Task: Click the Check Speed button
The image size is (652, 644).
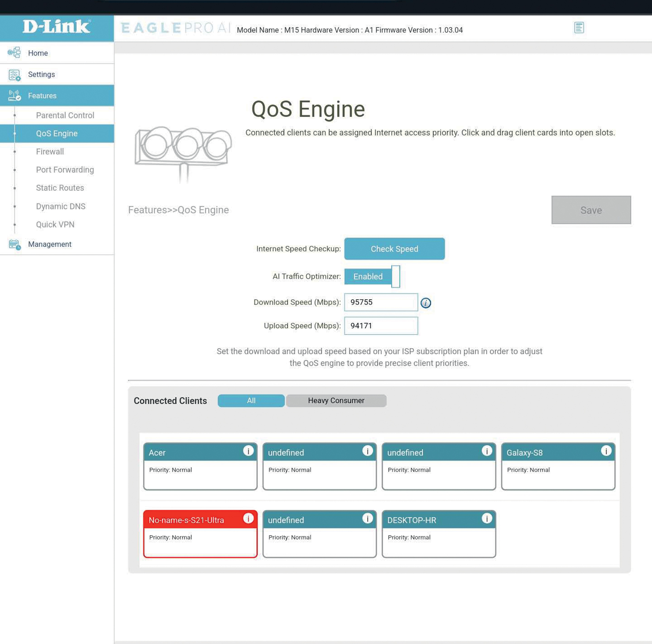Action: 394,249
